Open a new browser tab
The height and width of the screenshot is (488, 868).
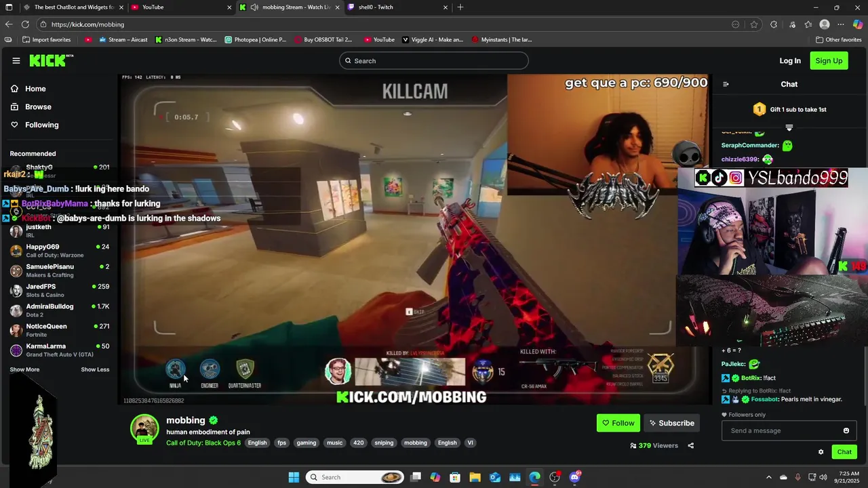[x=460, y=7]
